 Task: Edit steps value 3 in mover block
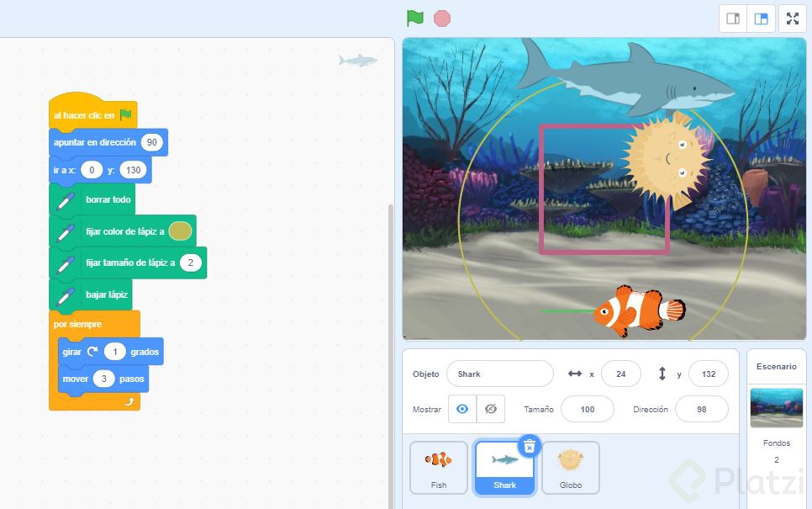(103, 379)
